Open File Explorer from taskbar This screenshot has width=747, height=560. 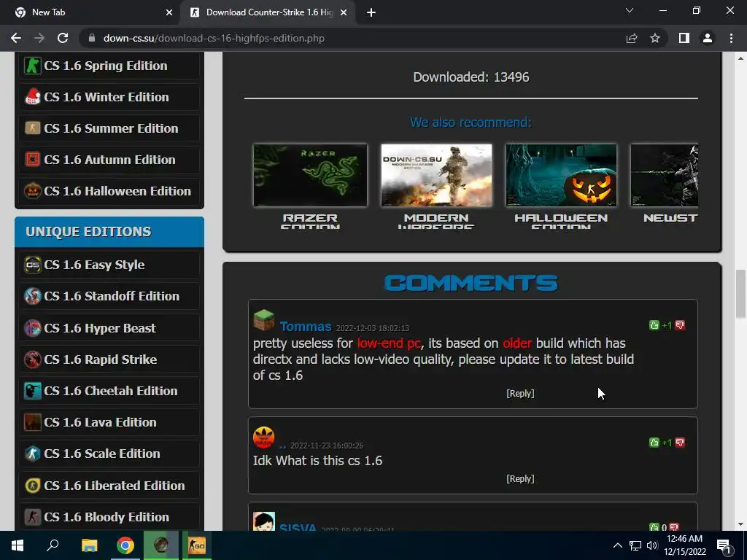point(89,545)
